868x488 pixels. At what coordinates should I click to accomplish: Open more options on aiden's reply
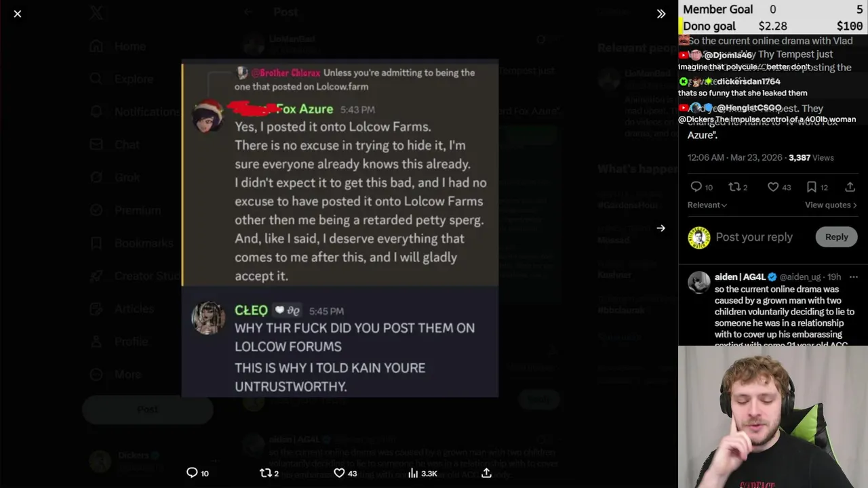pos(853,277)
